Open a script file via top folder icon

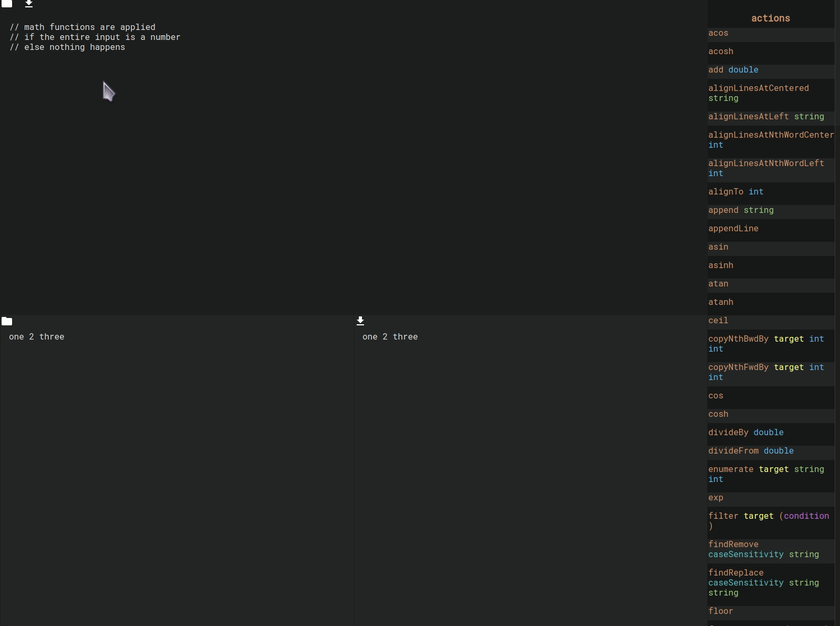[x=7, y=3]
